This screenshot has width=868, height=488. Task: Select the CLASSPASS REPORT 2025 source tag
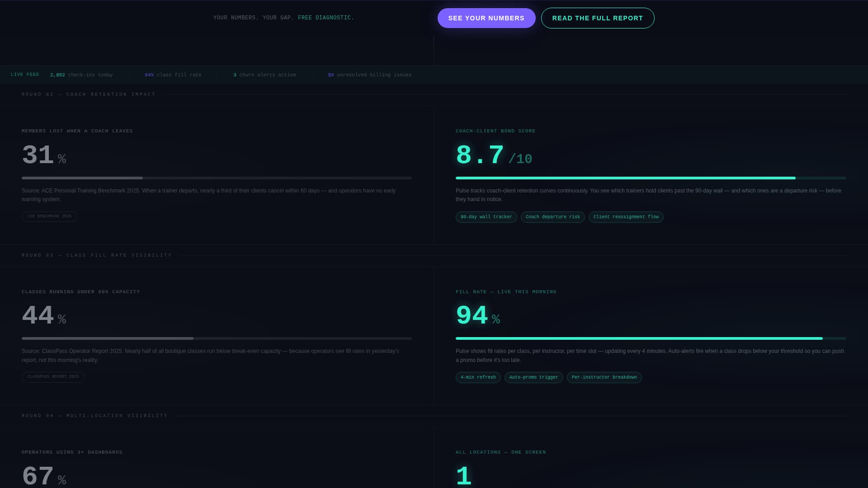53,377
